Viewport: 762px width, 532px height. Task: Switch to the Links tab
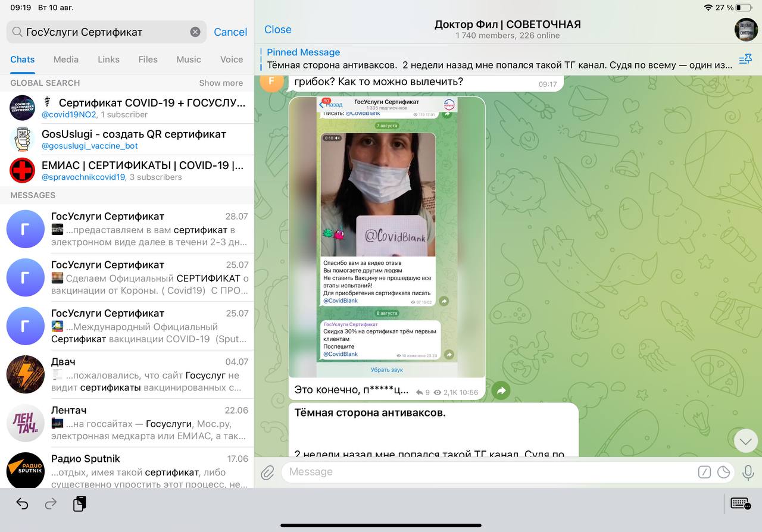109,60
